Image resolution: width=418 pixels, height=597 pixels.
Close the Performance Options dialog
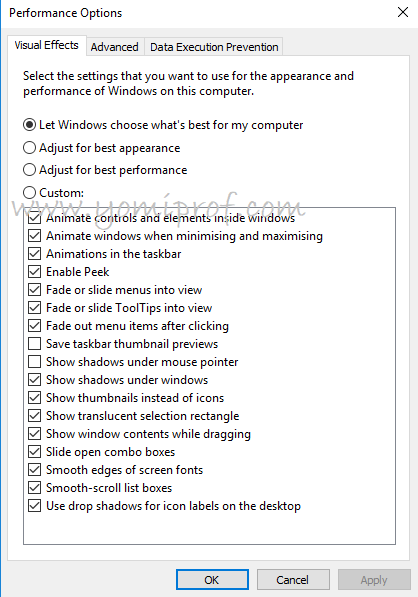[403, 12]
